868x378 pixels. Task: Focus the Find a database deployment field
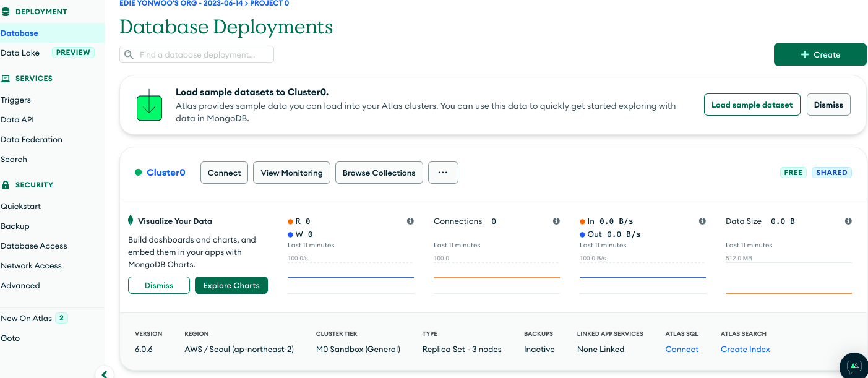[197, 54]
